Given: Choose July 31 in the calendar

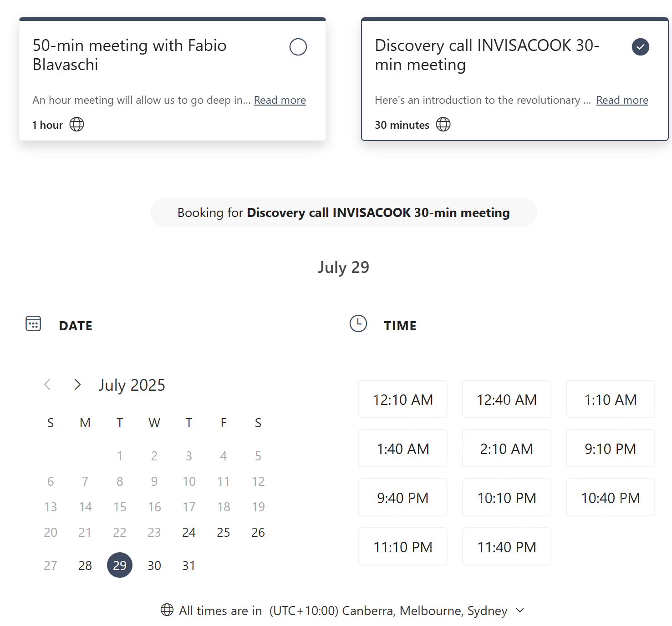Looking at the screenshot, I should click(x=189, y=565).
